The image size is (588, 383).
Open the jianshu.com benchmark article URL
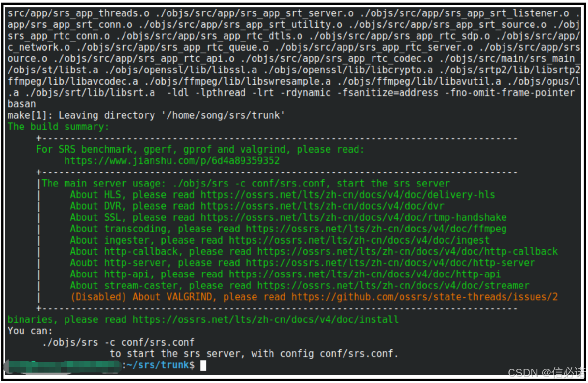[172, 161]
